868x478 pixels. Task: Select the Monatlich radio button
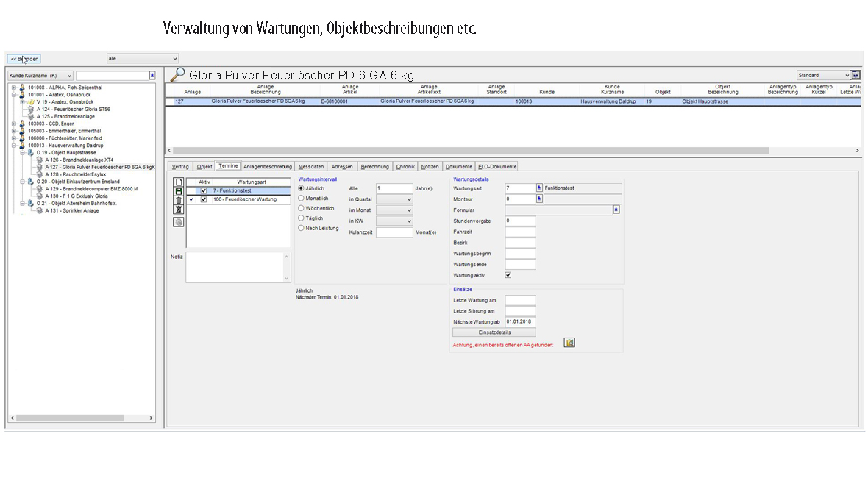coord(301,199)
